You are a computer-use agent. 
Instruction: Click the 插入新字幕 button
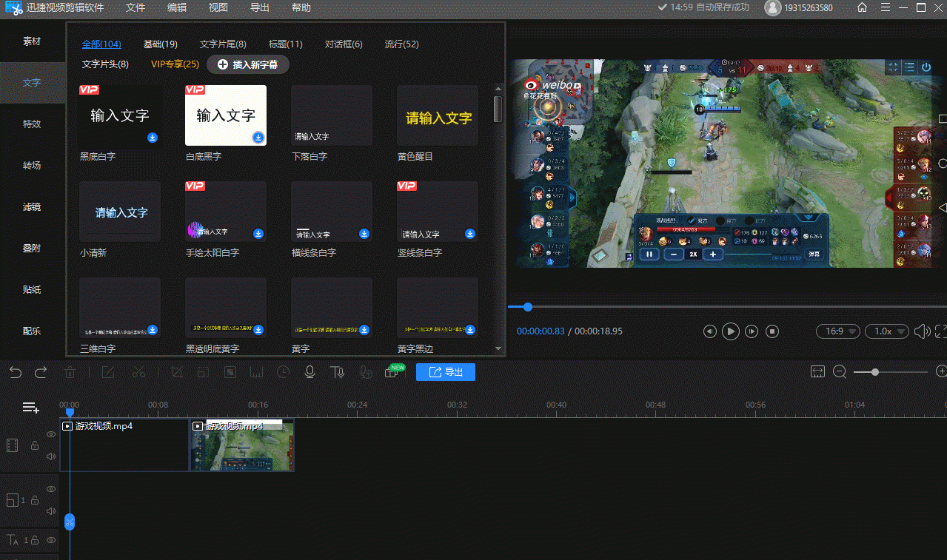pyautogui.click(x=248, y=64)
